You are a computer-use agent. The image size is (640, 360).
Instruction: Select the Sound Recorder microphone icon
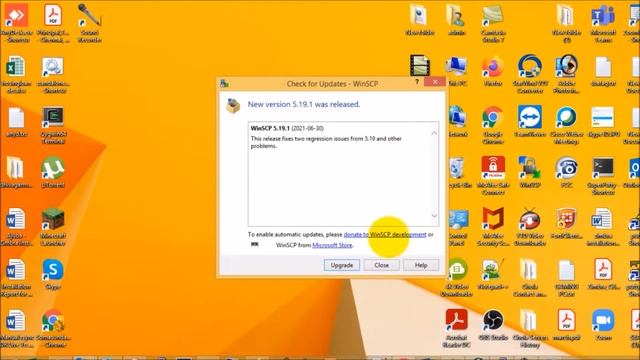tap(89, 24)
